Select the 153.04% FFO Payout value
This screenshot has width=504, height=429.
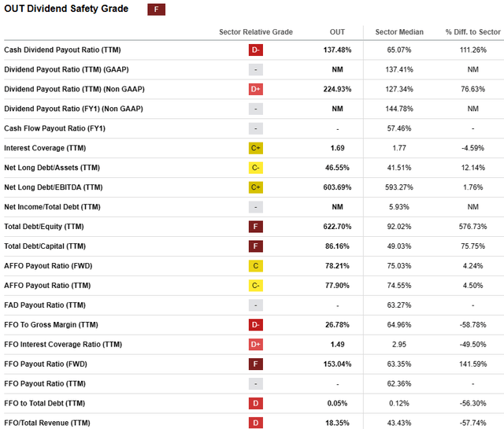pyautogui.click(x=337, y=364)
